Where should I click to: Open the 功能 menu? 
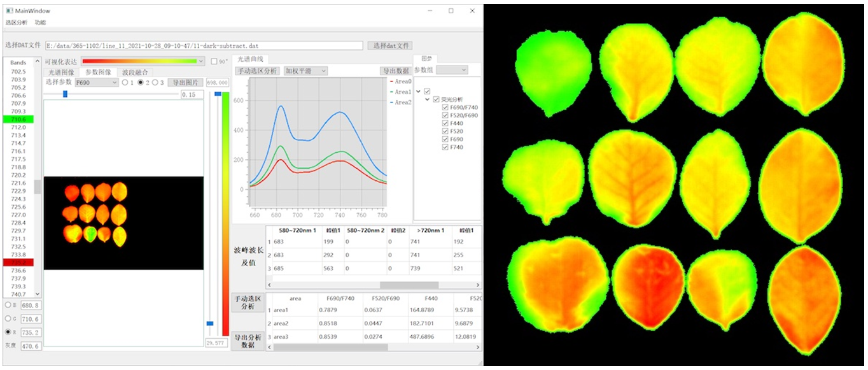tap(40, 22)
